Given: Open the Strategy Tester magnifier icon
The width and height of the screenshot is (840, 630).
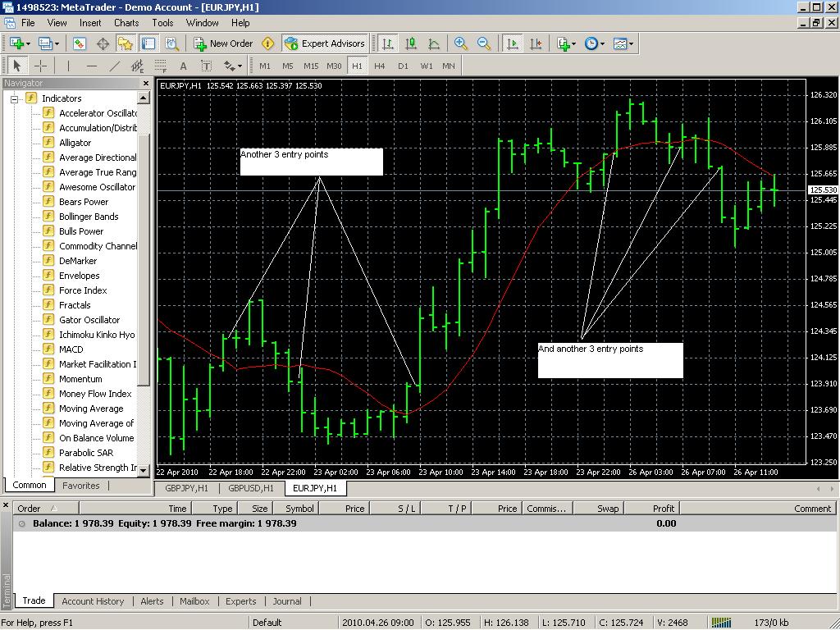Looking at the screenshot, I should point(171,43).
